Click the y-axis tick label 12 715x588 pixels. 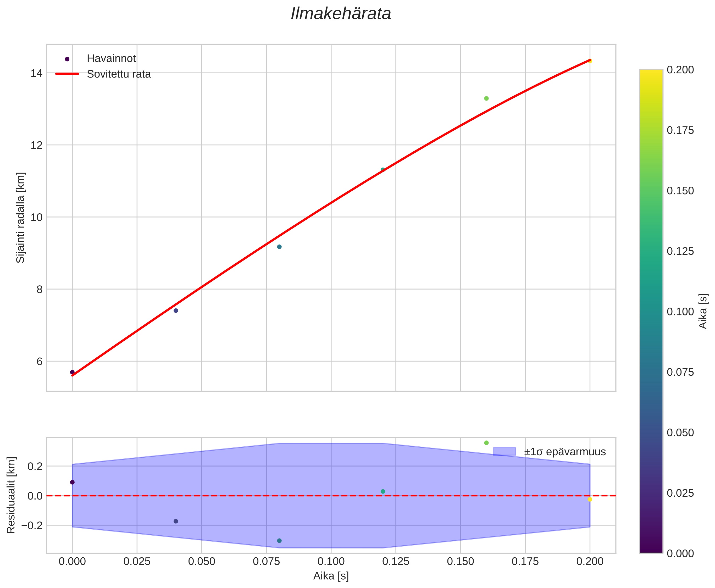37,145
